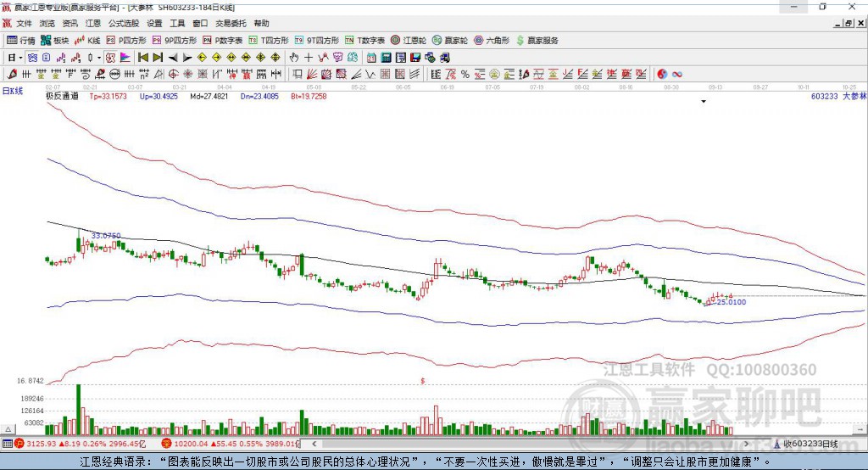Open the 交易委托 menu
Image resolution: width=868 pixels, height=470 pixels.
[231, 23]
